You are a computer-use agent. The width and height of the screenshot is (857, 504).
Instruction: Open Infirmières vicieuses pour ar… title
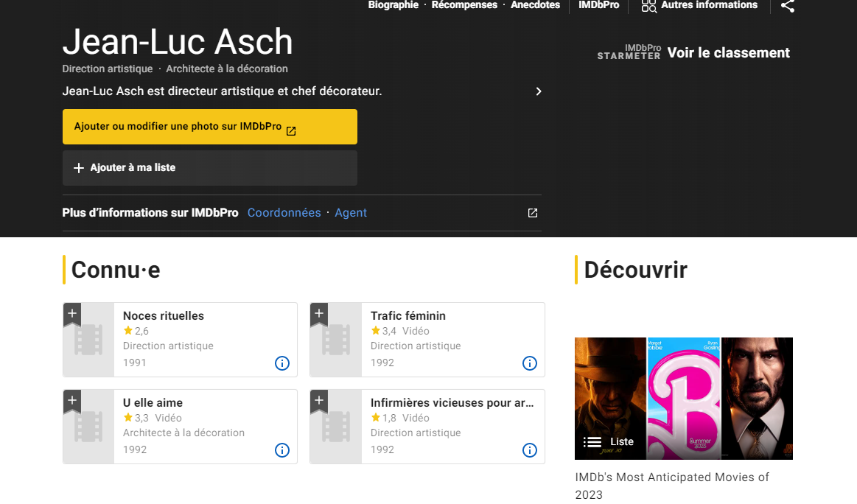click(x=452, y=403)
